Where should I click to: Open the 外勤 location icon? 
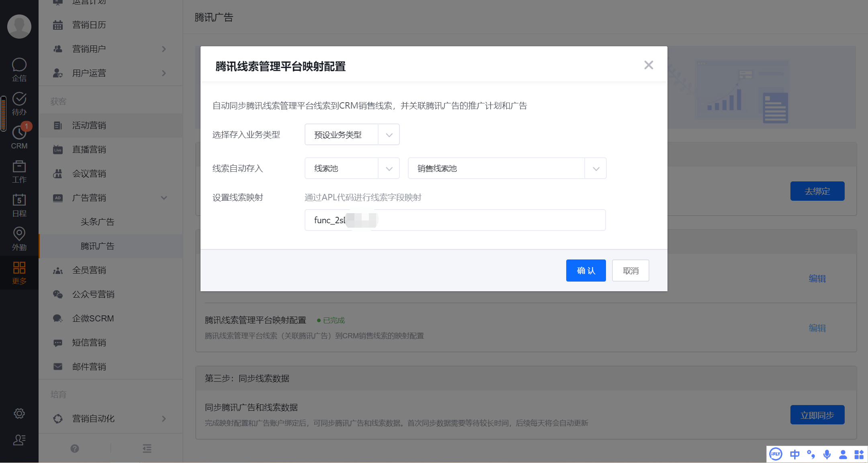(19, 239)
